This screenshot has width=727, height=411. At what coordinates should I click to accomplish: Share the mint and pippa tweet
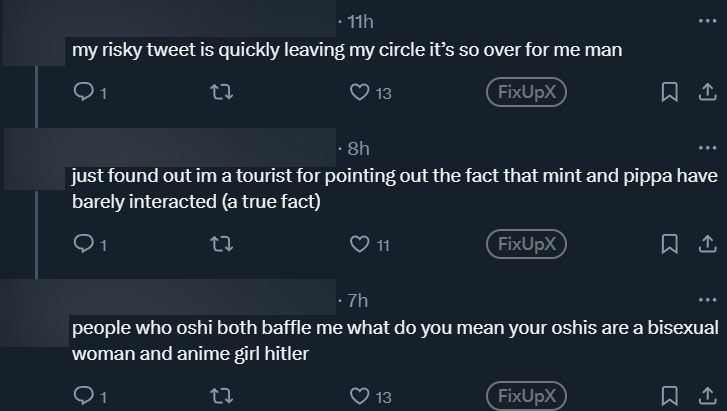click(x=707, y=244)
